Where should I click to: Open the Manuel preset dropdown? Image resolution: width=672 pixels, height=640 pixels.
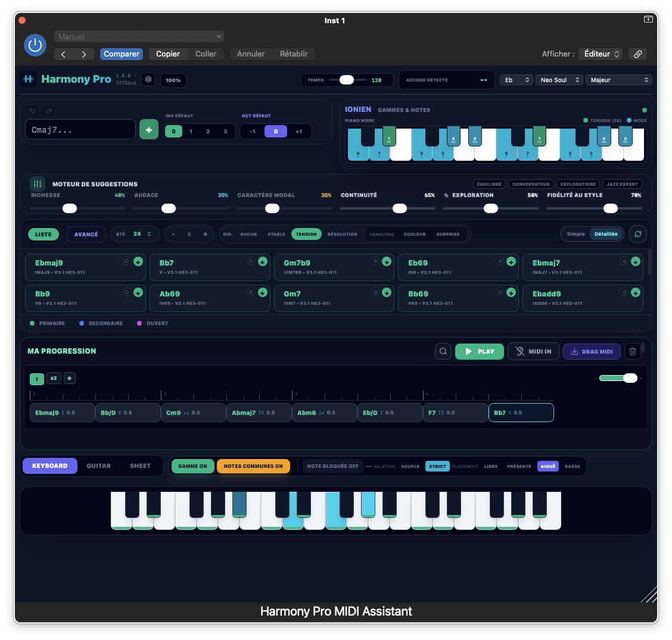click(x=139, y=36)
